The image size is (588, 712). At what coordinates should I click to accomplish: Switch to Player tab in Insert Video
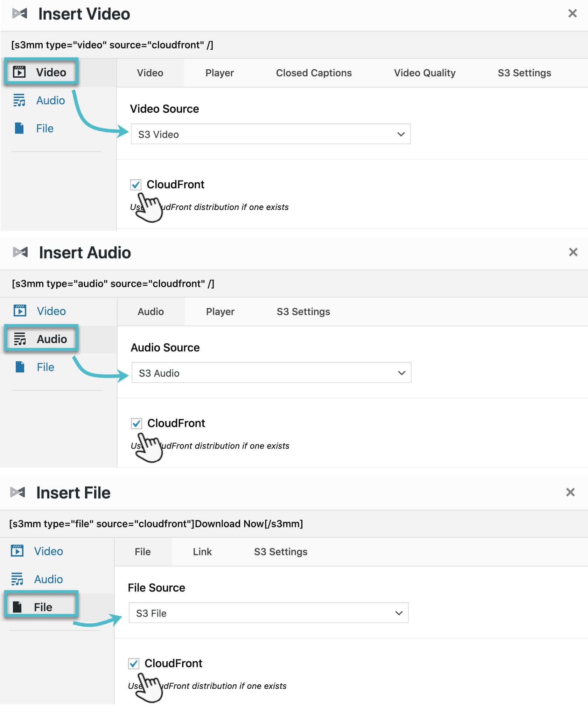[x=219, y=73]
